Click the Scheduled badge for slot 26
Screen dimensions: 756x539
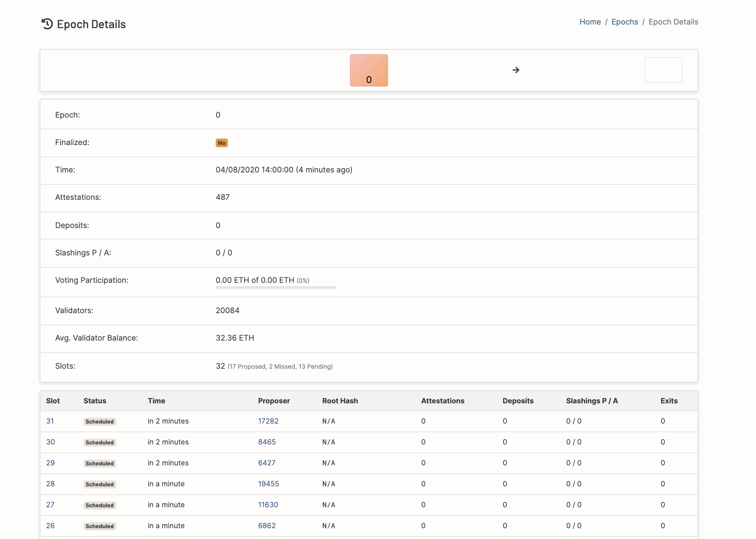(x=100, y=526)
